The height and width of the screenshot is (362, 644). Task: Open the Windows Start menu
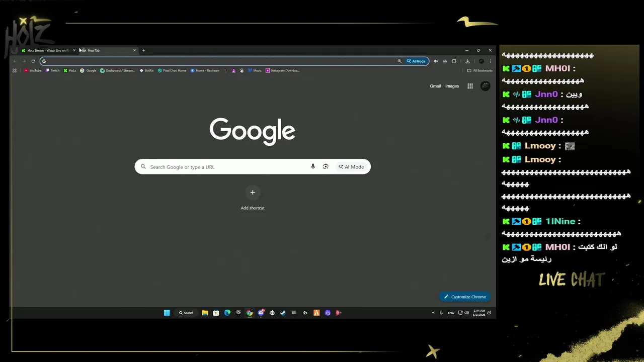click(x=167, y=313)
